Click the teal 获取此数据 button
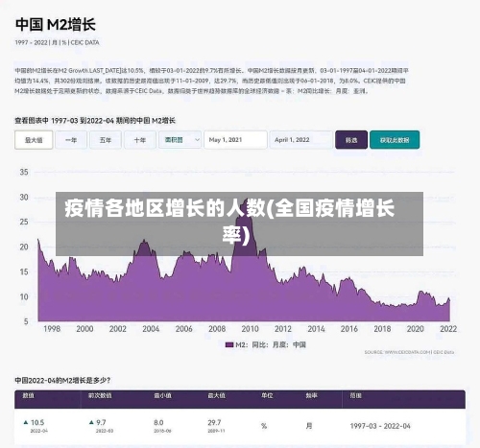480x448 pixels. point(395,140)
